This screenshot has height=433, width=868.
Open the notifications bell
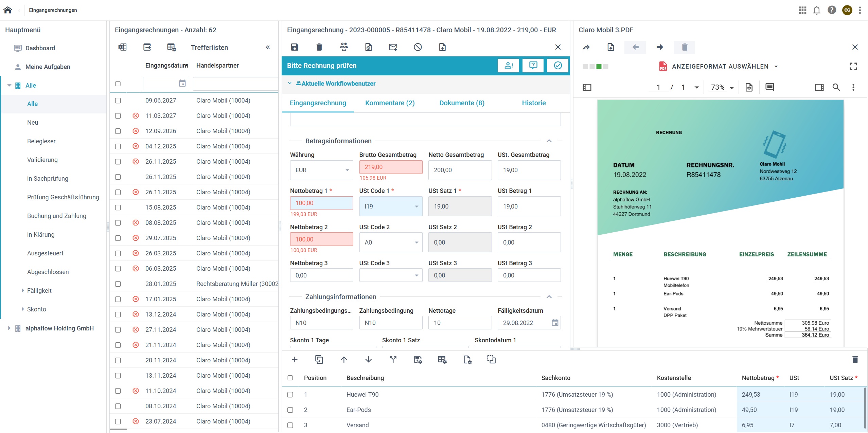click(817, 10)
